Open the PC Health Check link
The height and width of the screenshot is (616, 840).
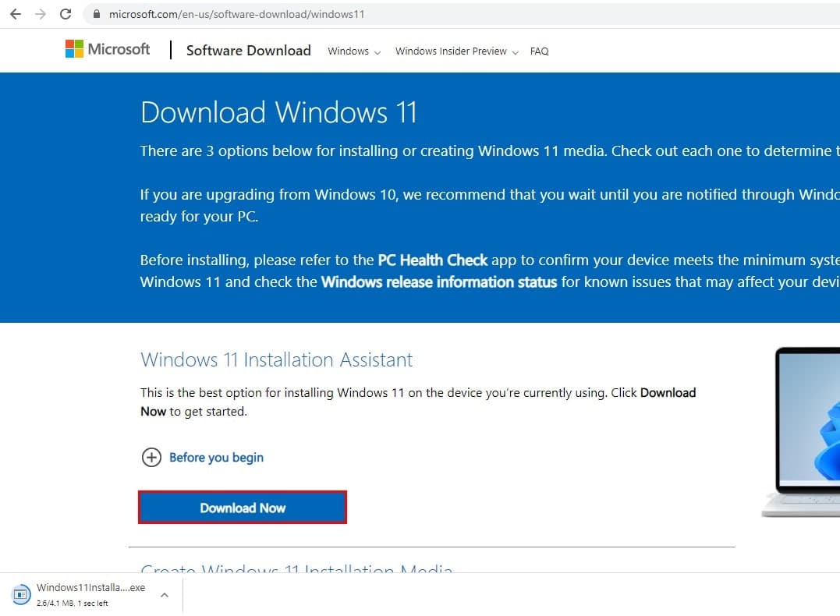(x=432, y=260)
